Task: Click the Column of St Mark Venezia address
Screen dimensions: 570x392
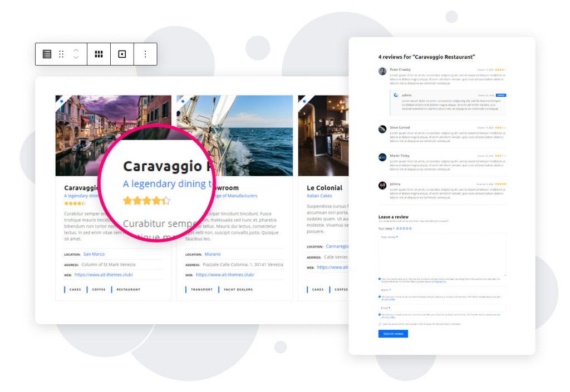Action: (109, 265)
